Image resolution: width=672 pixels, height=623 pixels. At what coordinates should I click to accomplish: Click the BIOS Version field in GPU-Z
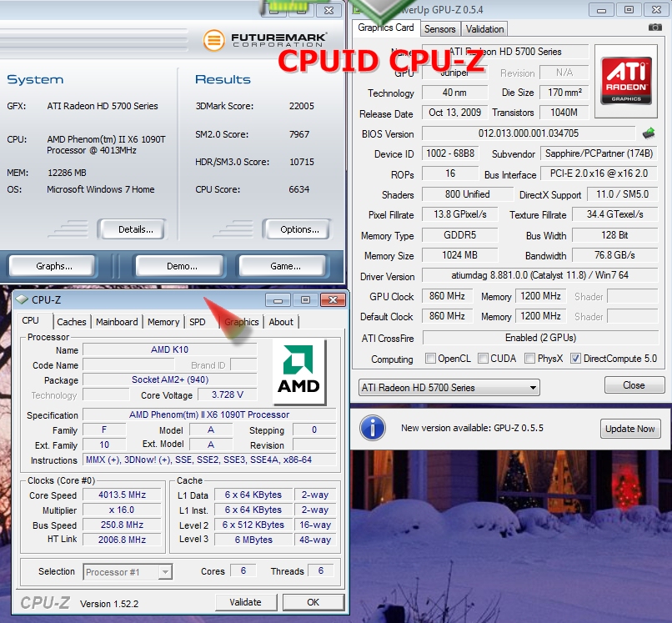coord(529,133)
